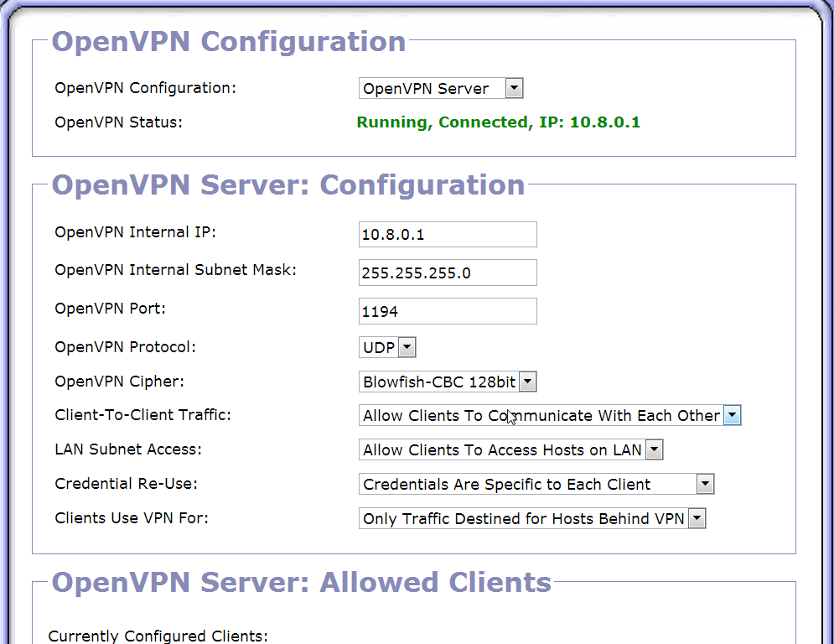The image size is (834, 644).
Task: Click the OpenVPN Port field showing 1194
Action: [x=447, y=311]
